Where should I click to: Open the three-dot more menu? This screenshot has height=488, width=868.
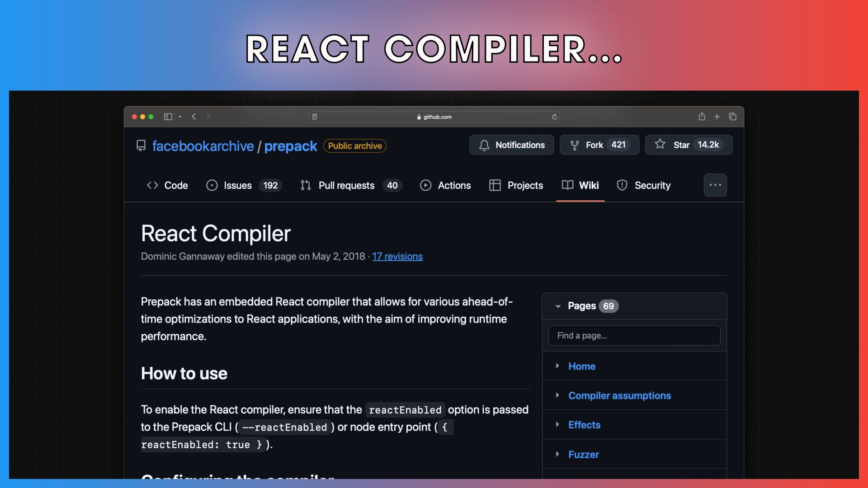715,185
